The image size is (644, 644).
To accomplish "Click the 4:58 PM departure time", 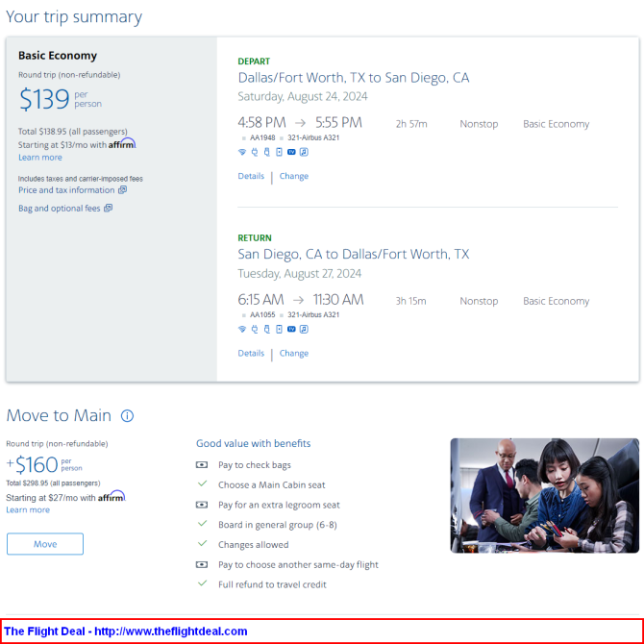I will pyautogui.click(x=261, y=122).
